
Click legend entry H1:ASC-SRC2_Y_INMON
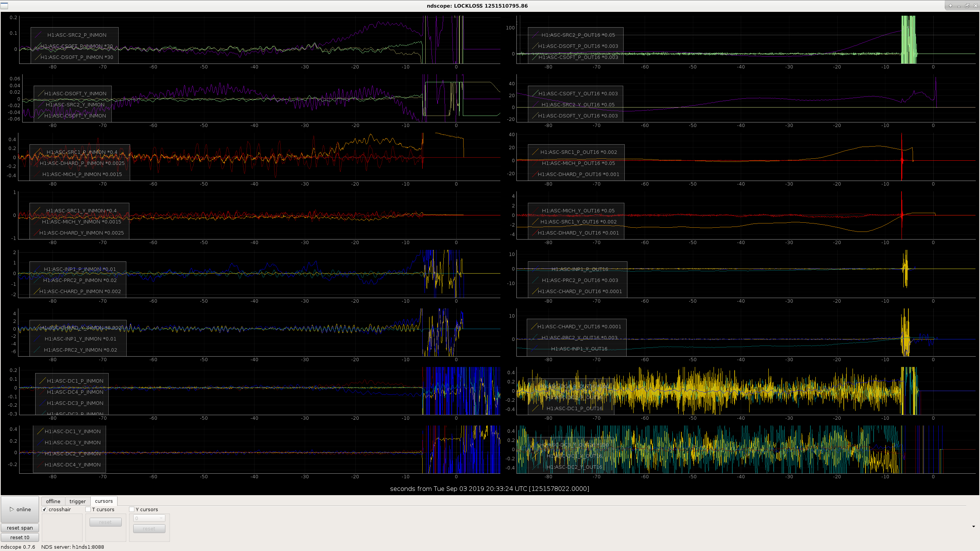point(75,104)
